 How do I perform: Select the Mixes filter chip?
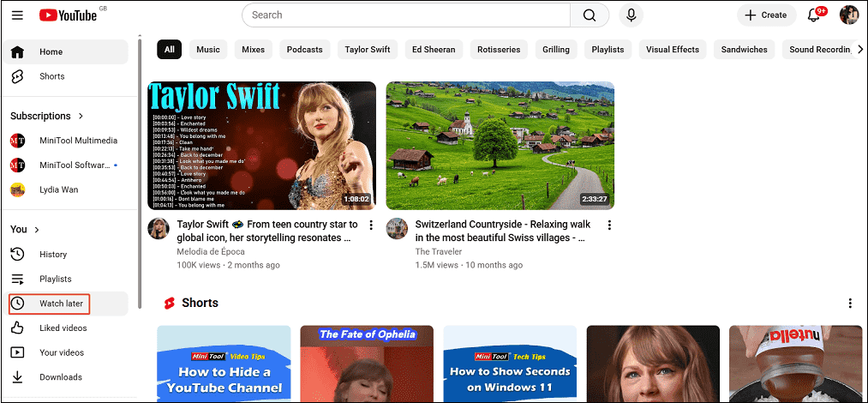pyautogui.click(x=253, y=49)
